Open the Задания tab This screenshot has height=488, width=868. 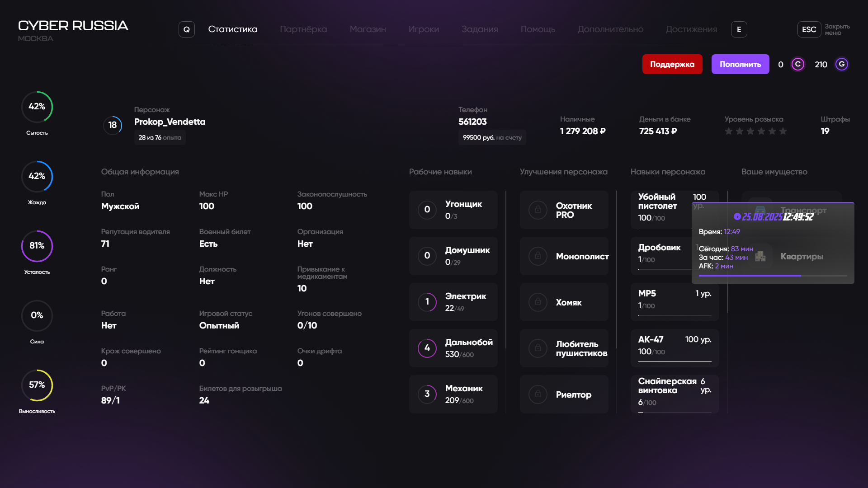[x=480, y=29]
